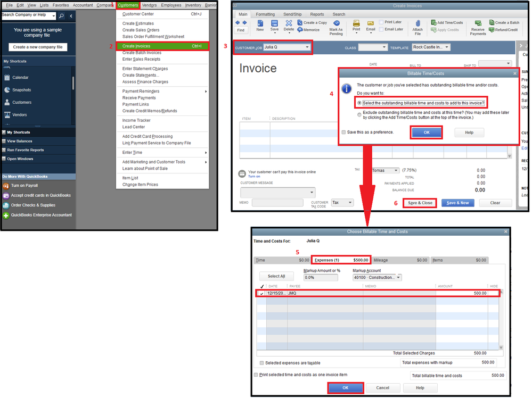Toggle checkmark on the JMQ expense row
The image size is (532, 398).
[x=261, y=294]
